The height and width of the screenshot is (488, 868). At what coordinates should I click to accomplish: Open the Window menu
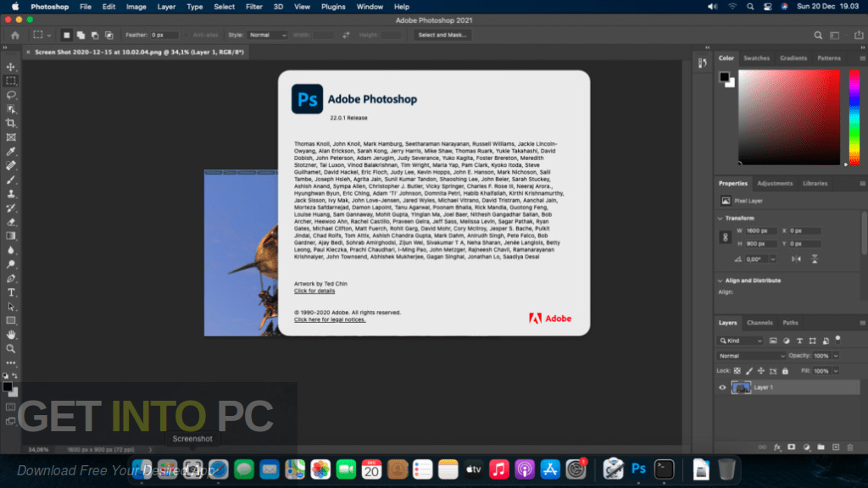point(370,7)
